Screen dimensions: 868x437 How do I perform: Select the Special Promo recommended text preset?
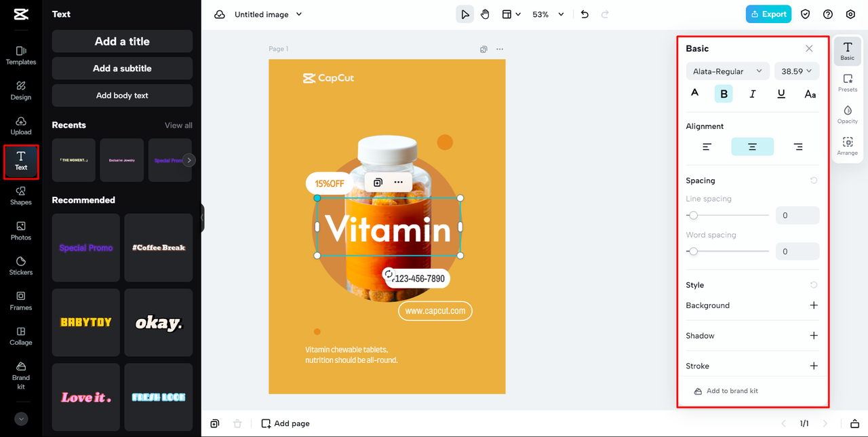click(x=86, y=248)
